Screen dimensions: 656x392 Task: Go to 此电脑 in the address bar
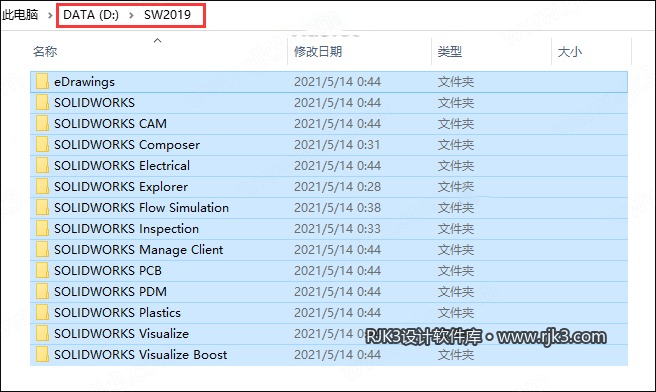coord(20,15)
